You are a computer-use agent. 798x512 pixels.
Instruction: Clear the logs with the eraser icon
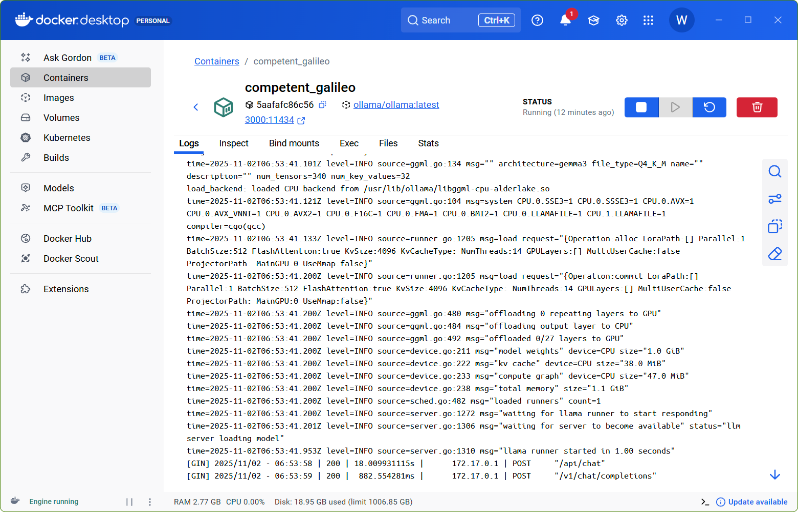774,254
